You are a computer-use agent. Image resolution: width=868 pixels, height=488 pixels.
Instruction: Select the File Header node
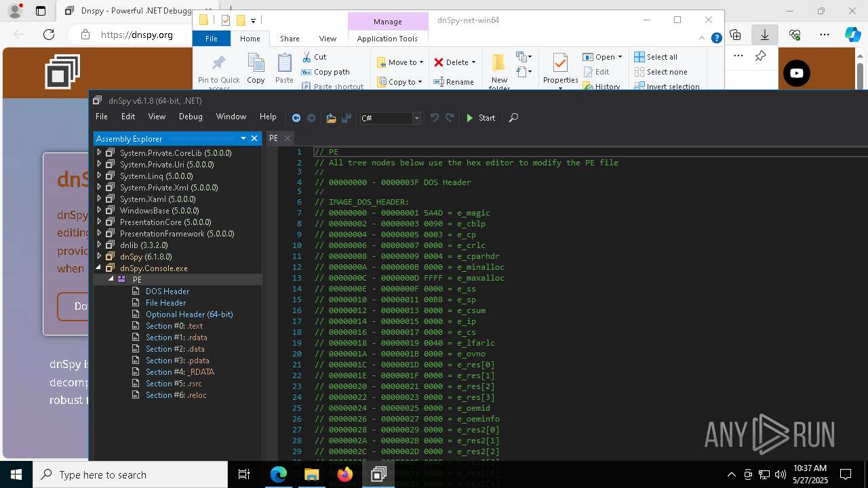(165, 303)
